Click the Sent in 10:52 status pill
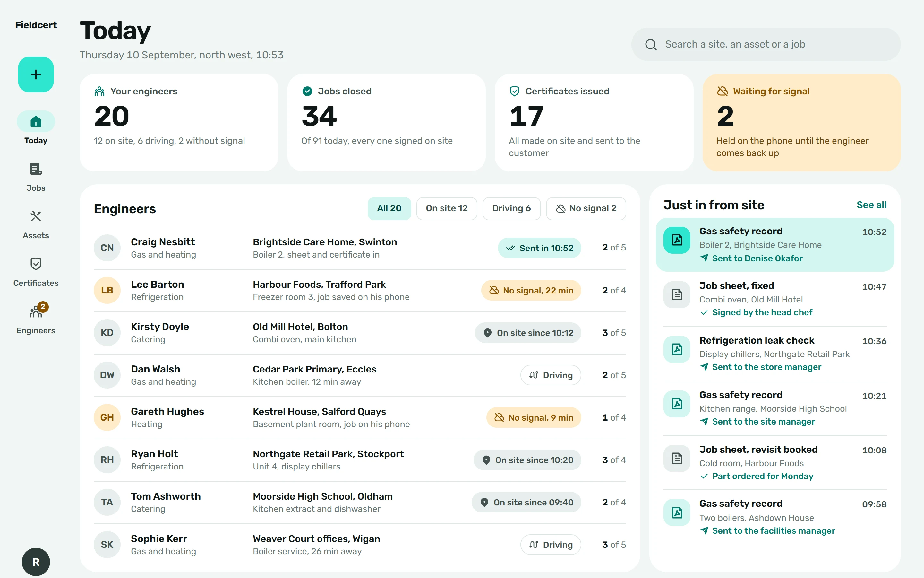924x578 pixels. click(539, 248)
